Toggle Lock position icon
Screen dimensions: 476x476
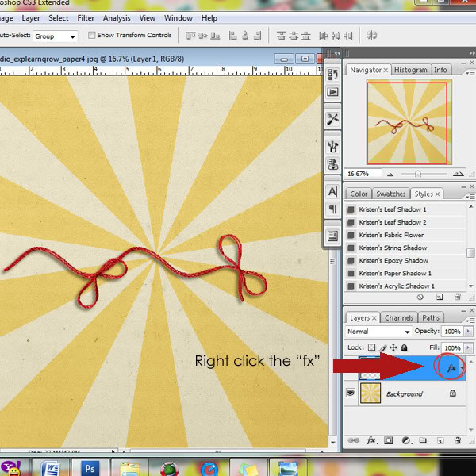click(393, 347)
